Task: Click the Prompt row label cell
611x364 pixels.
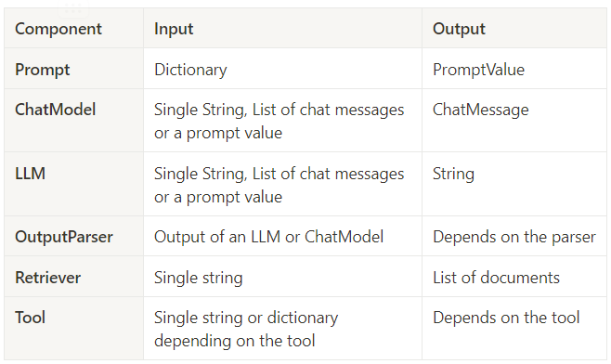Action: pyautogui.click(x=73, y=69)
